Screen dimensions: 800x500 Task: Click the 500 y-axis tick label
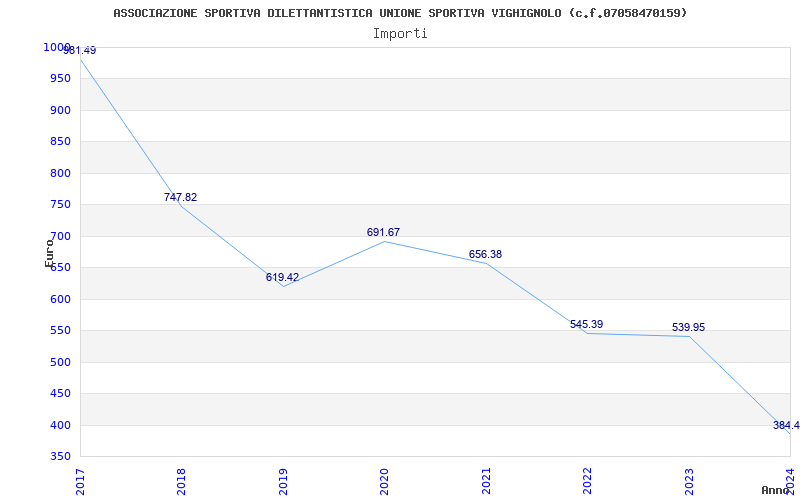(x=61, y=362)
